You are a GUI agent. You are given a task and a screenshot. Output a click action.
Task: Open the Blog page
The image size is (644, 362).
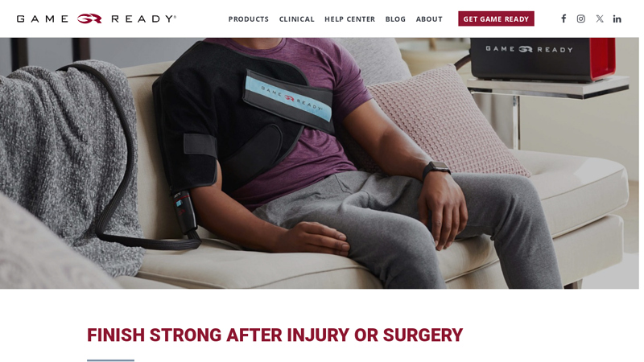tap(395, 19)
